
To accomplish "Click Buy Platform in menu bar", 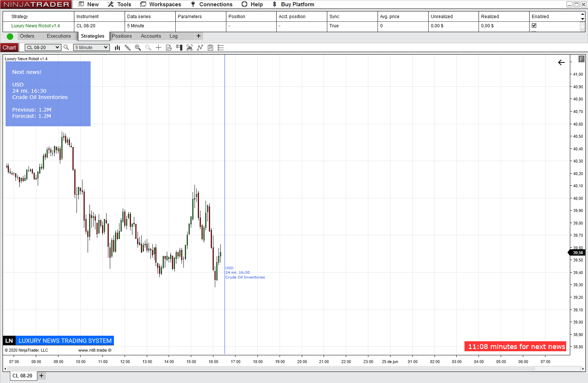I will point(293,4).
